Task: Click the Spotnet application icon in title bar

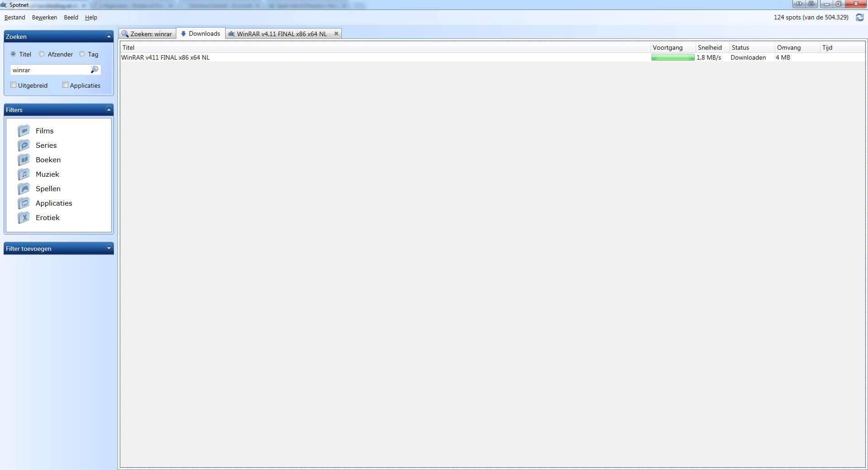Action: tap(4, 5)
